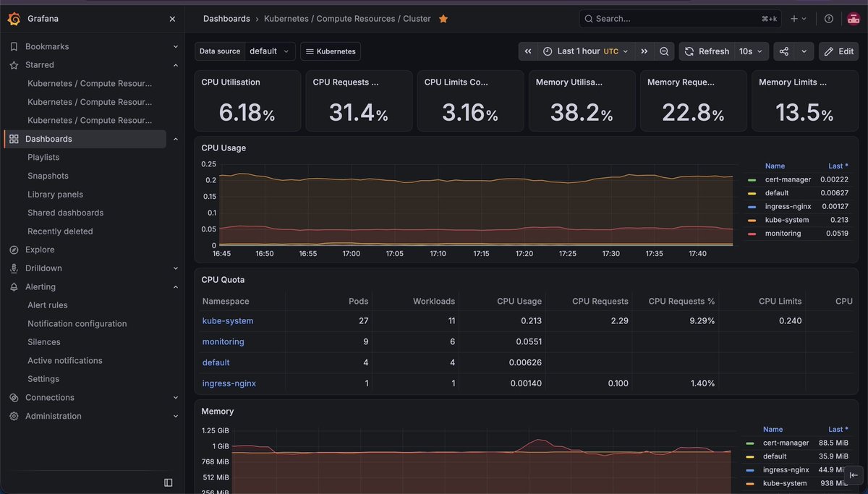Image resolution: width=868 pixels, height=494 pixels.
Task: Click the Drilldown icon in sidebar
Action: point(14,268)
